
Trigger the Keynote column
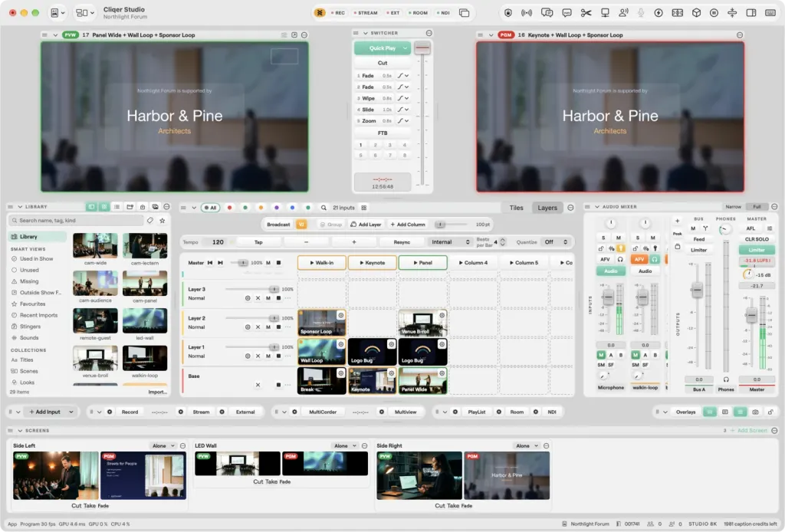coord(373,263)
